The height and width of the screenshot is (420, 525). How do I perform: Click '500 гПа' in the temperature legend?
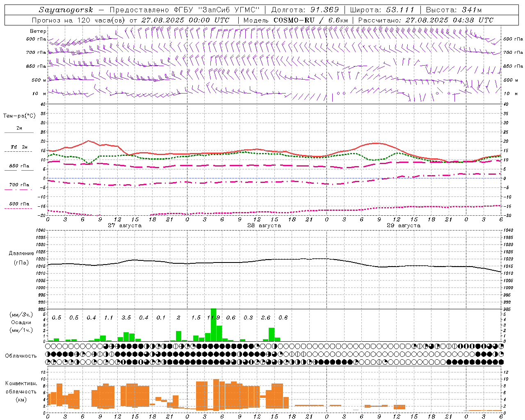point(19,204)
